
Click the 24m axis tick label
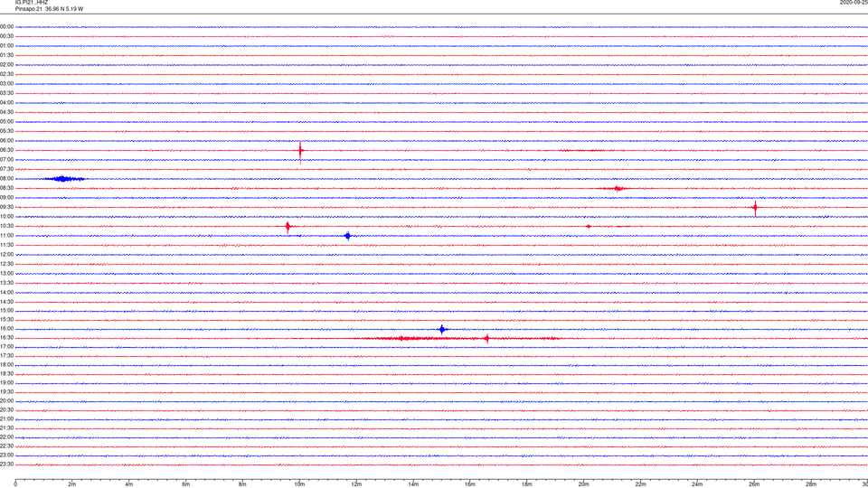coord(697,484)
